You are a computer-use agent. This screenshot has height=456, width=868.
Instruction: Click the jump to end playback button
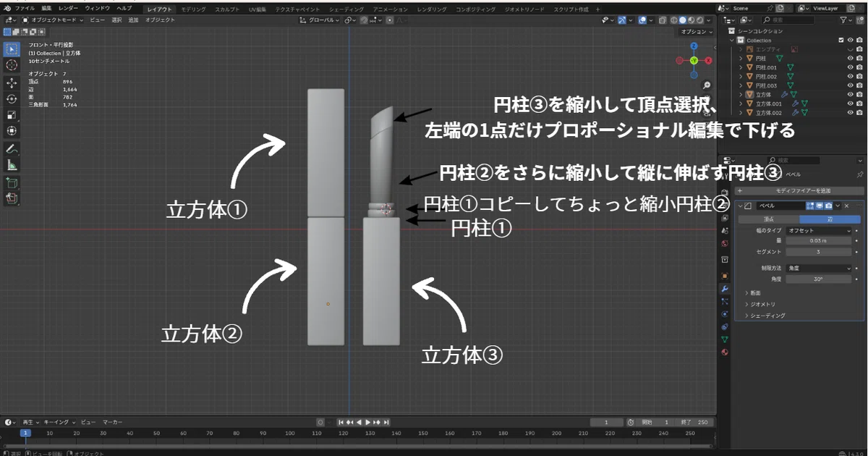tap(386, 422)
